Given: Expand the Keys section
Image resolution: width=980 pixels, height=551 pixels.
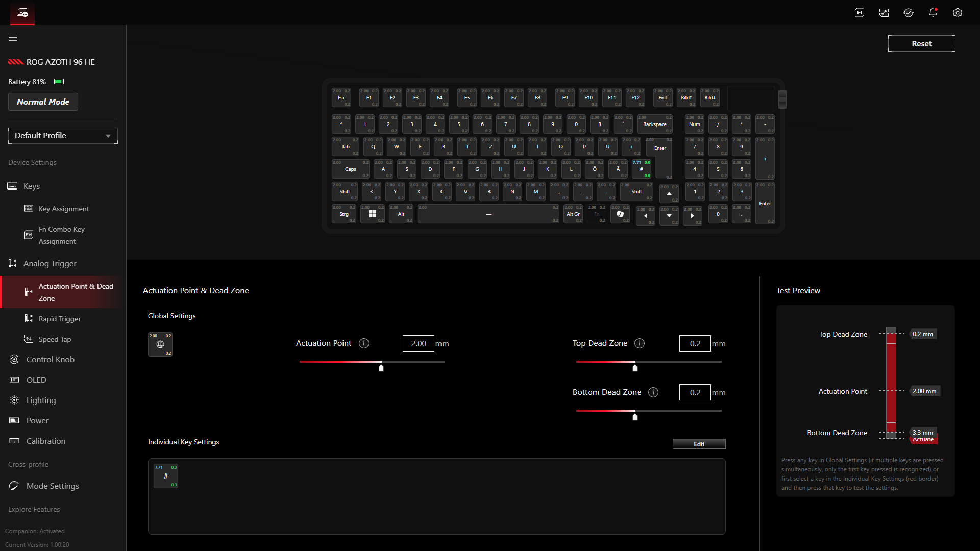Looking at the screenshot, I should [32, 186].
